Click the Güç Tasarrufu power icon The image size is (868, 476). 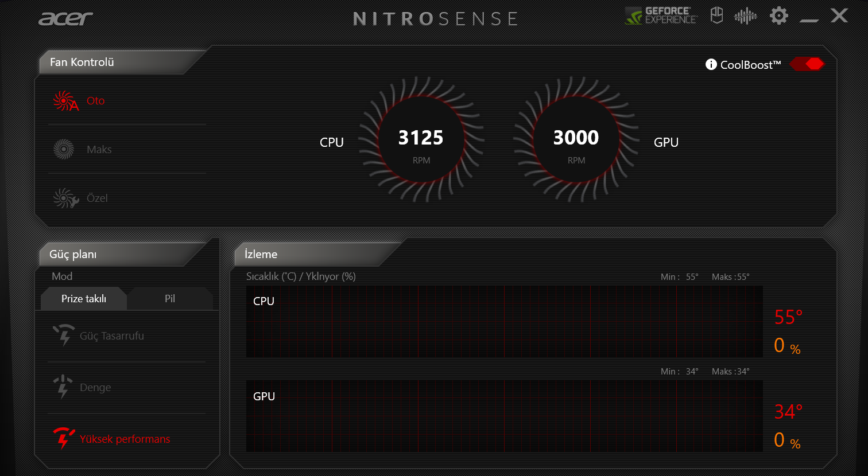pyautogui.click(x=63, y=336)
